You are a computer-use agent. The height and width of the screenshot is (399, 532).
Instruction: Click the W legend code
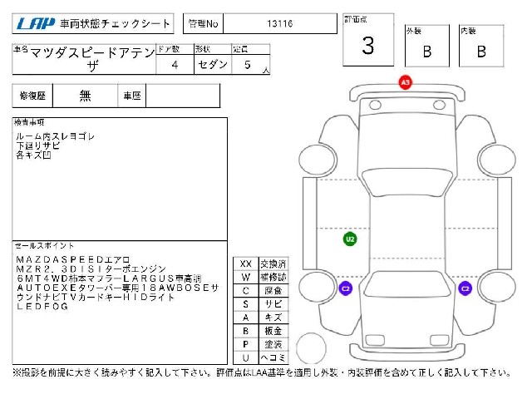point(246,277)
